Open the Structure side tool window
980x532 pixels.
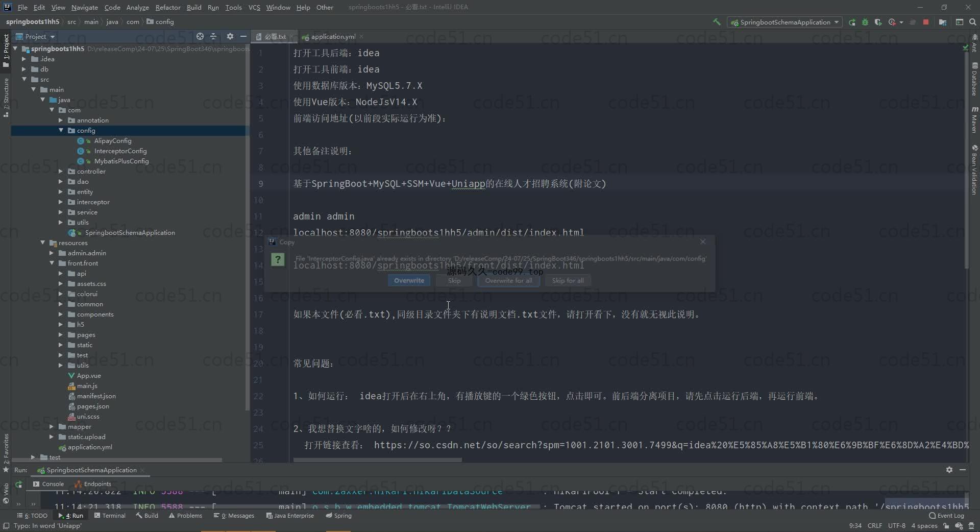pos(6,97)
